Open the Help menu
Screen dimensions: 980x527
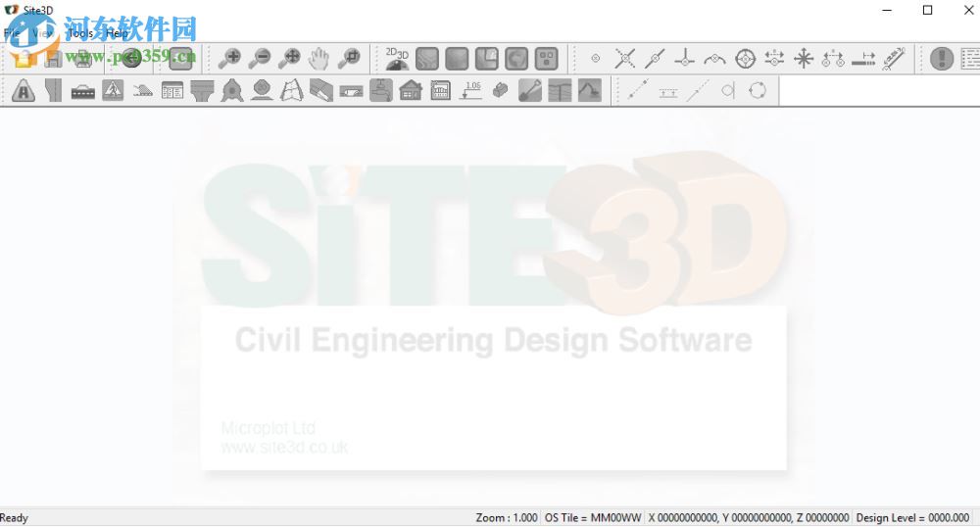pos(117,33)
